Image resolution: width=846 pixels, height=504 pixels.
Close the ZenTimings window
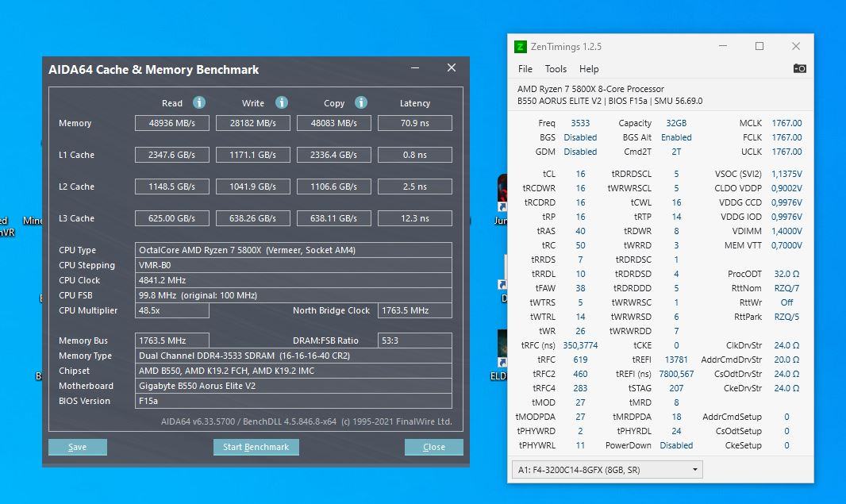tap(796, 46)
